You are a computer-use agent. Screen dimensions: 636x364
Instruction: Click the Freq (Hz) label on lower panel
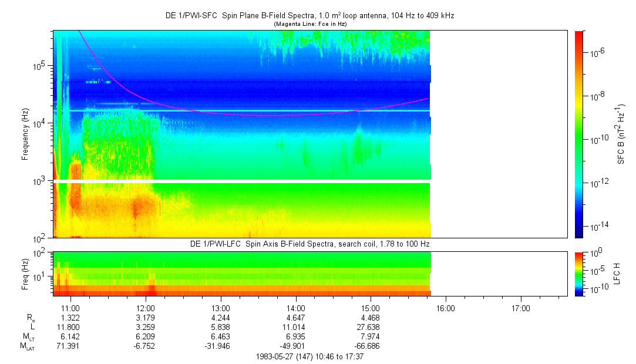(25, 274)
